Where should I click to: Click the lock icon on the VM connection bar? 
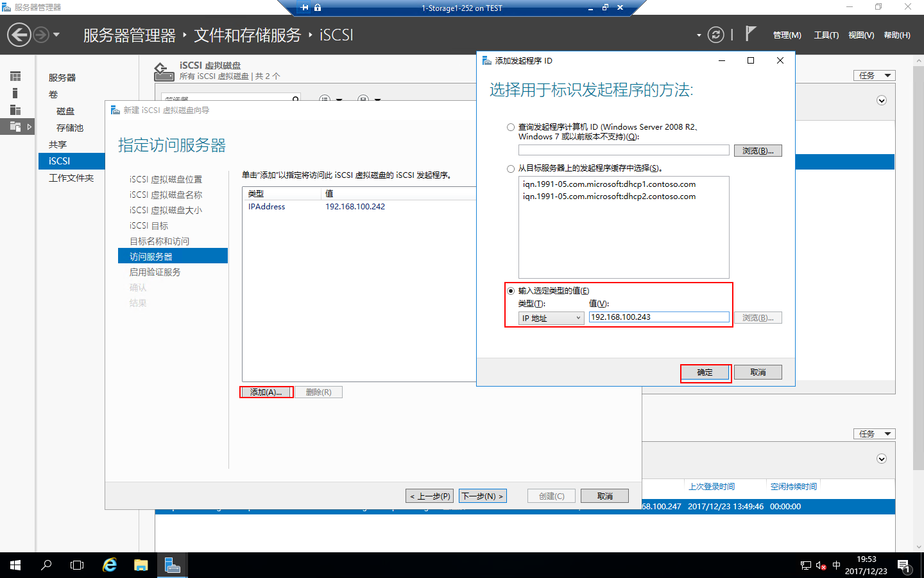tap(318, 8)
